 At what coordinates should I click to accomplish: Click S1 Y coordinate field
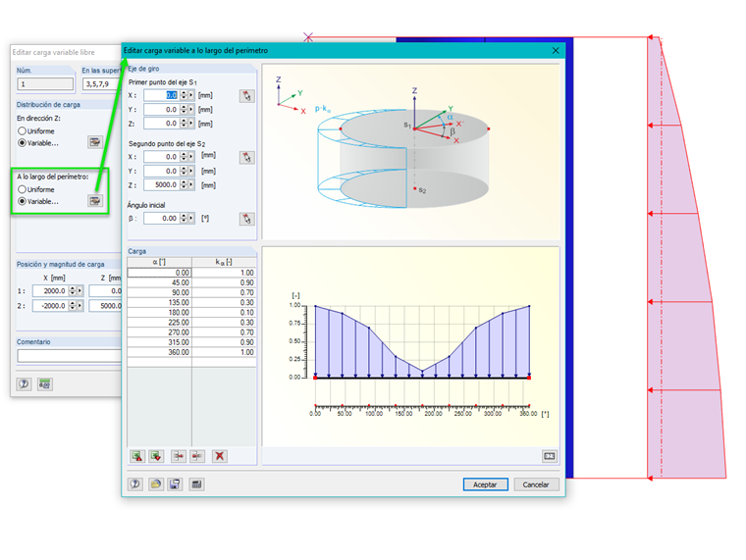pyautogui.click(x=161, y=110)
